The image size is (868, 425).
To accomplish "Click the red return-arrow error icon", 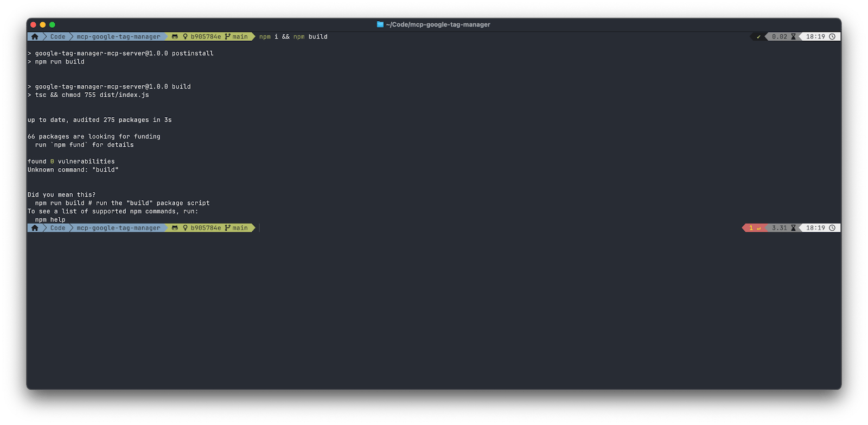I will coord(758,228).
